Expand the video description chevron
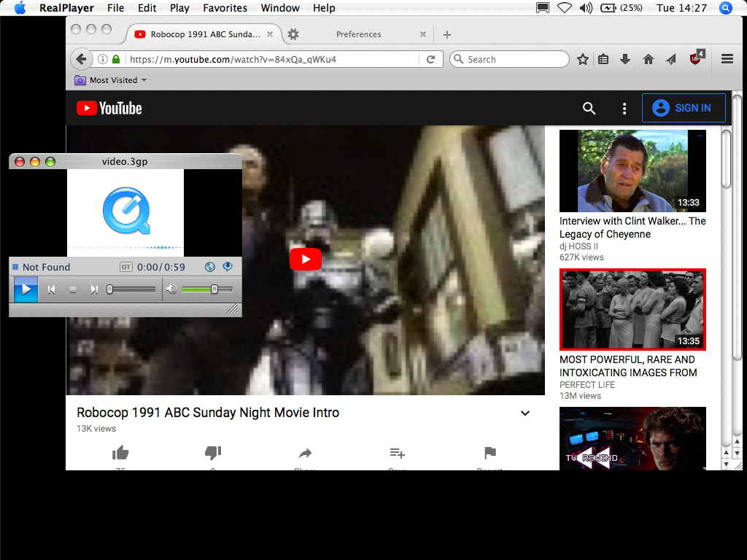This screenshot has height=560, width=747. coord(525,413)
